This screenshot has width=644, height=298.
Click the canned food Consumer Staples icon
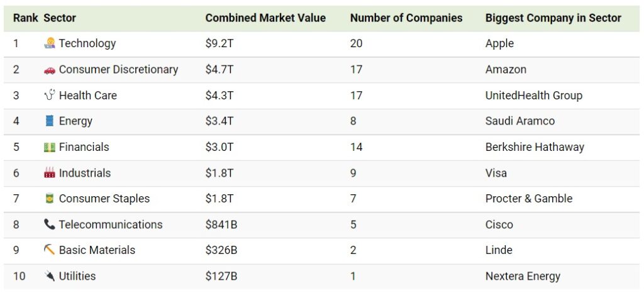click(50, 199)
